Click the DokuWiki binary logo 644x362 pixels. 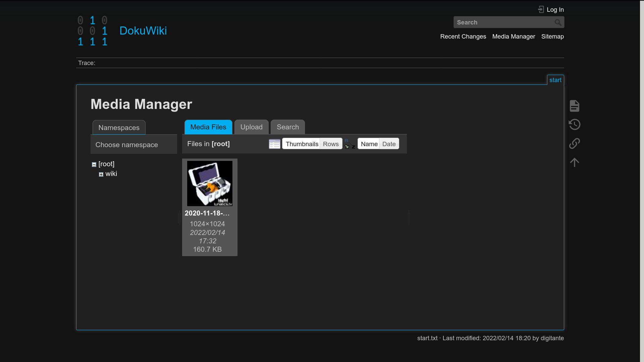(x=93, y=31)
